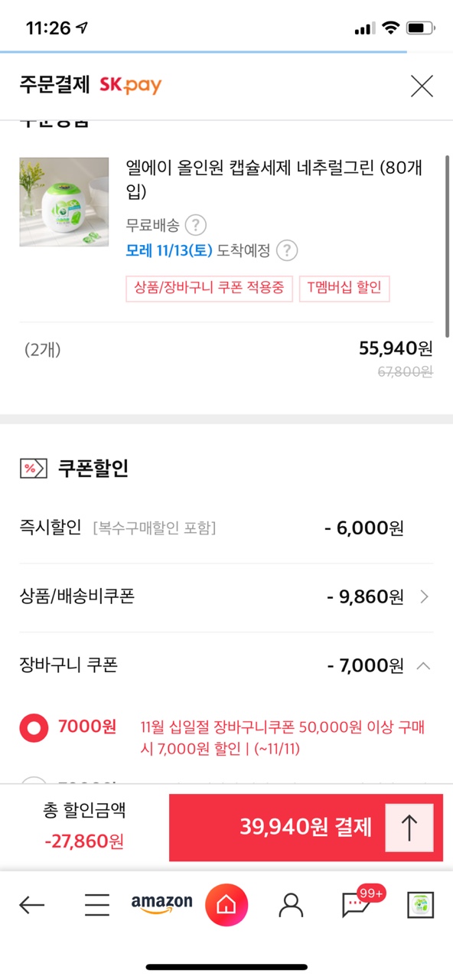The image size is (453, 980).
Task: Open my profile person icon
Action: pyautogui.click(x=292, y=906)
